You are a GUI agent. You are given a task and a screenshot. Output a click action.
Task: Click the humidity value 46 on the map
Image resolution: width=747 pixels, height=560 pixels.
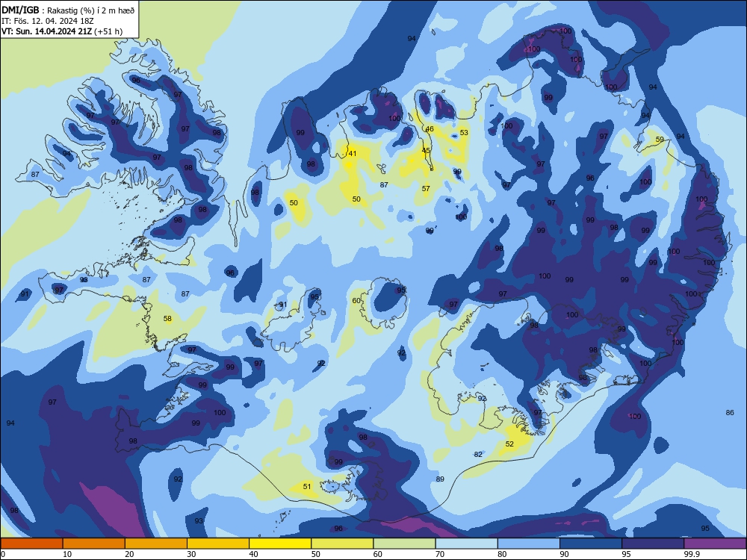(x=430, y=129)
